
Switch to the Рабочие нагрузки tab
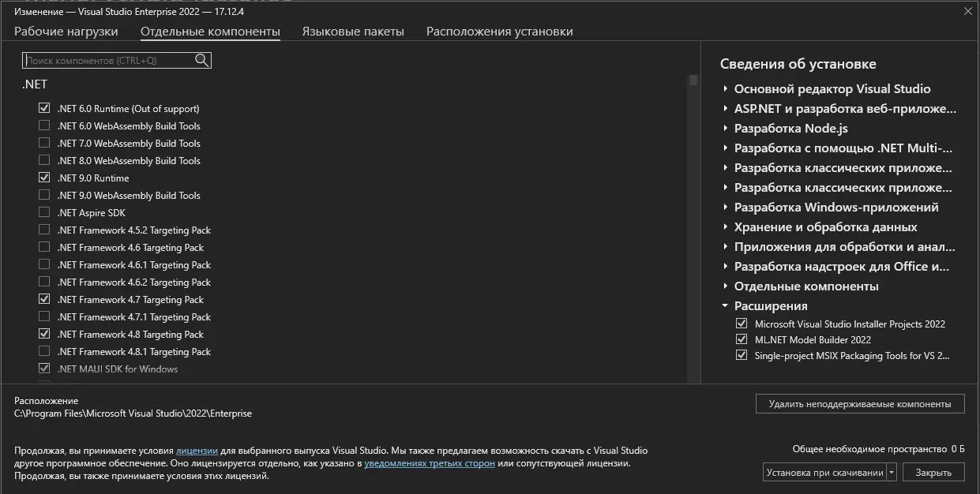[x=66, y=32]
